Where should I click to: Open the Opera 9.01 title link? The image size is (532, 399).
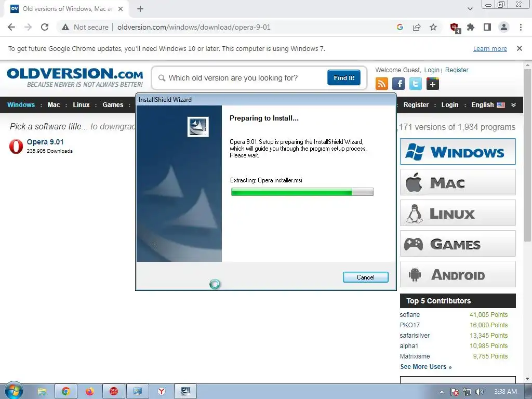point(45,142)
